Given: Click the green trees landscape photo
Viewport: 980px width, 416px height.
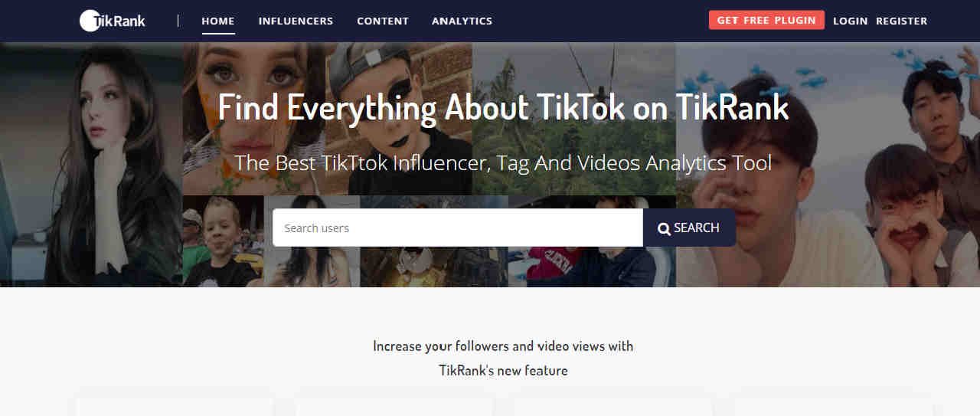Looking at the screenshot, I should click(573, 119).
